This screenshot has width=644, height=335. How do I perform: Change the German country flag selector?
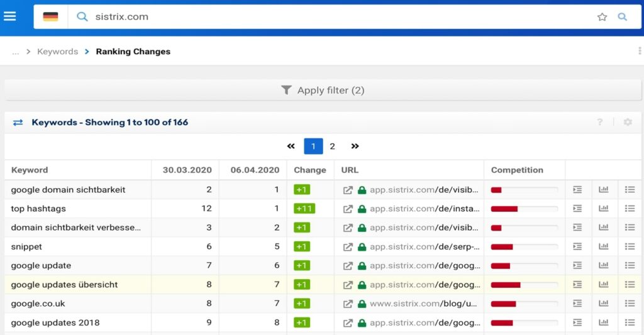click(x=50, y=16)
